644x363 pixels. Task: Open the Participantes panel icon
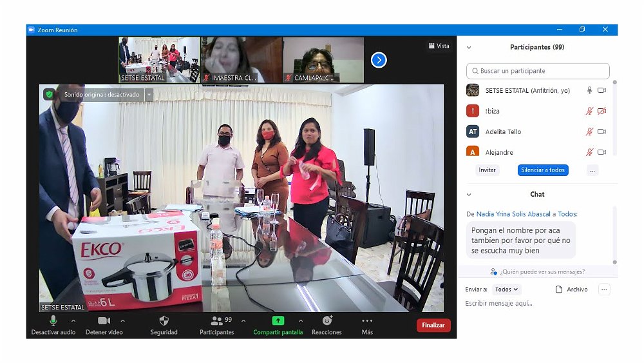tap(216, 320)
